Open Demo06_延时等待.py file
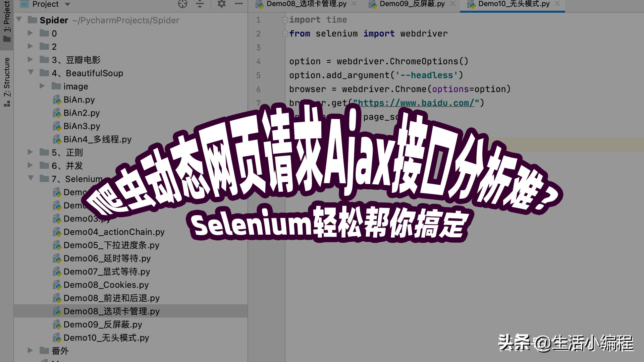The height and width of the screenshot is (362, 644). [107, 258]
